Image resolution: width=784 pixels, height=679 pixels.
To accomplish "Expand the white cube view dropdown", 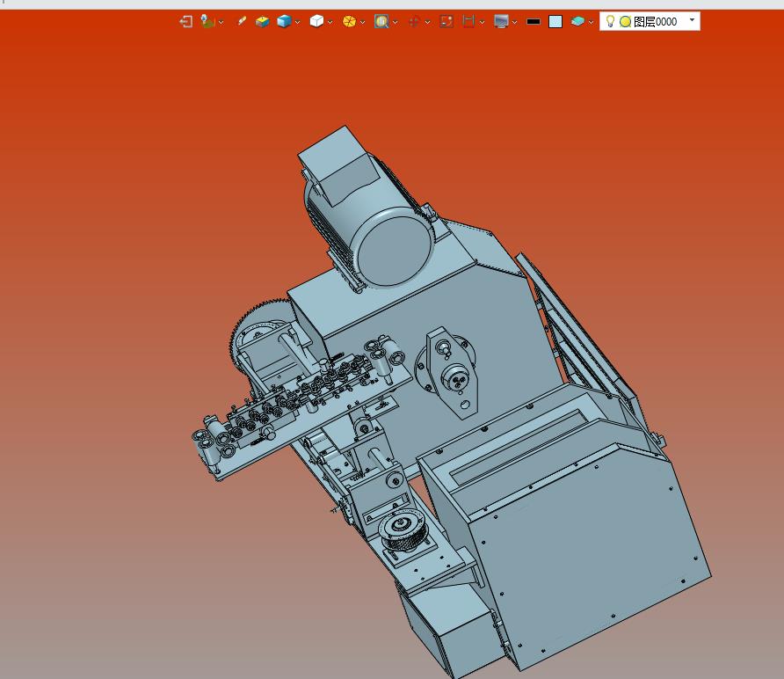I will (330, 22).
